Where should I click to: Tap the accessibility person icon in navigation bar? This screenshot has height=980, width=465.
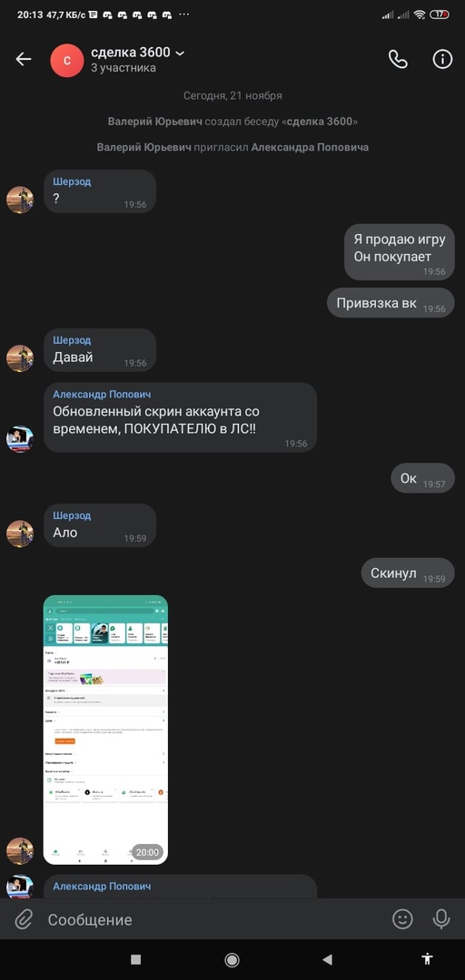pos(428,959)
